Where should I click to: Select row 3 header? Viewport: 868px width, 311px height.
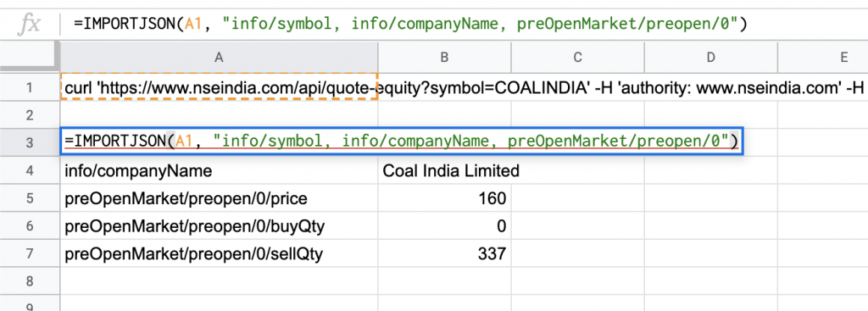pos(30,142)
